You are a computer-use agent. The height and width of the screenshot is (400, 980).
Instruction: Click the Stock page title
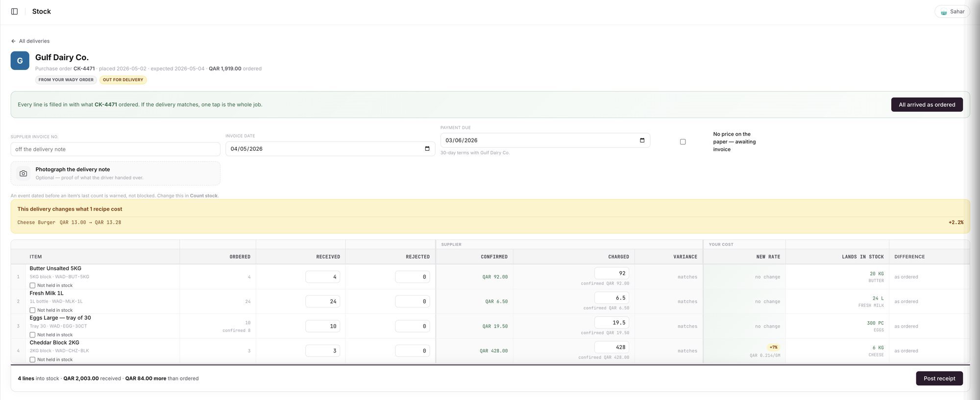[42, 11]
